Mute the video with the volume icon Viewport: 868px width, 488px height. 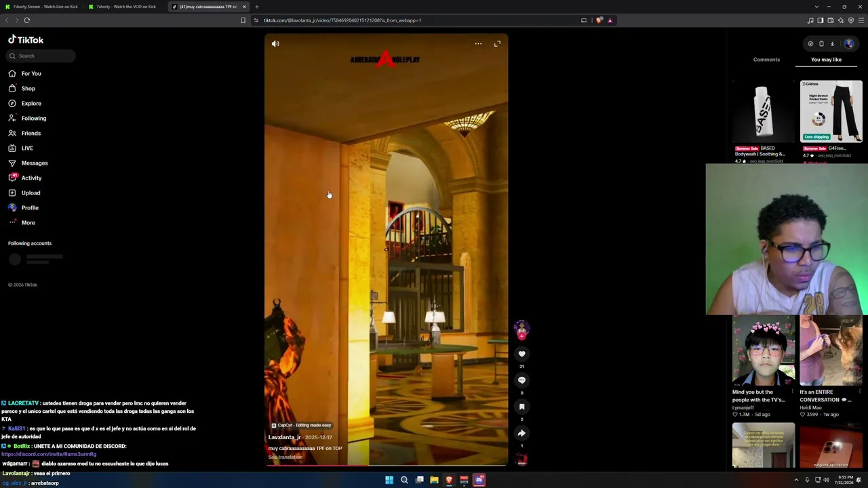tap(275, 43)
